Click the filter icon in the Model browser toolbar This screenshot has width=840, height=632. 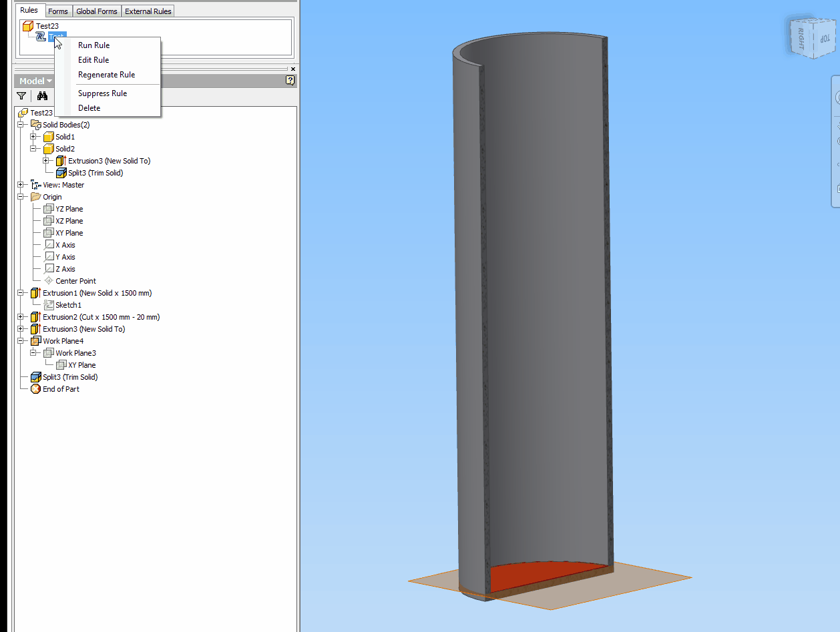tap(21, 95)
